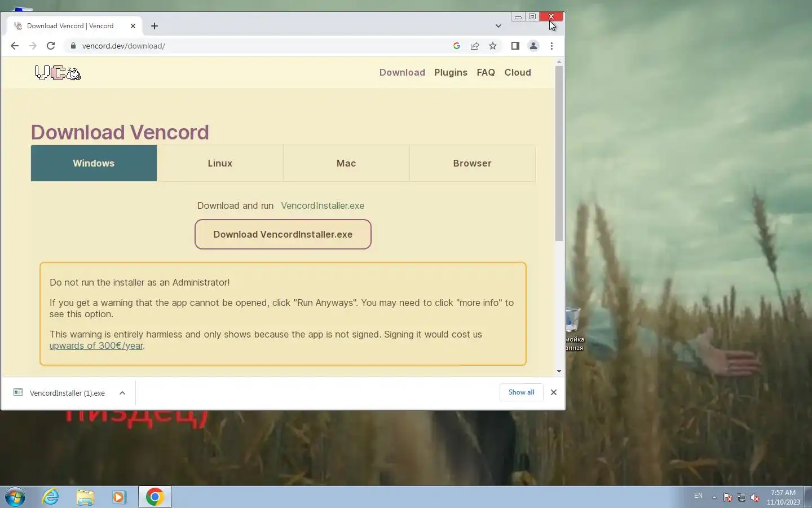Minimize the Chrome window

click(x=518, y=17)
